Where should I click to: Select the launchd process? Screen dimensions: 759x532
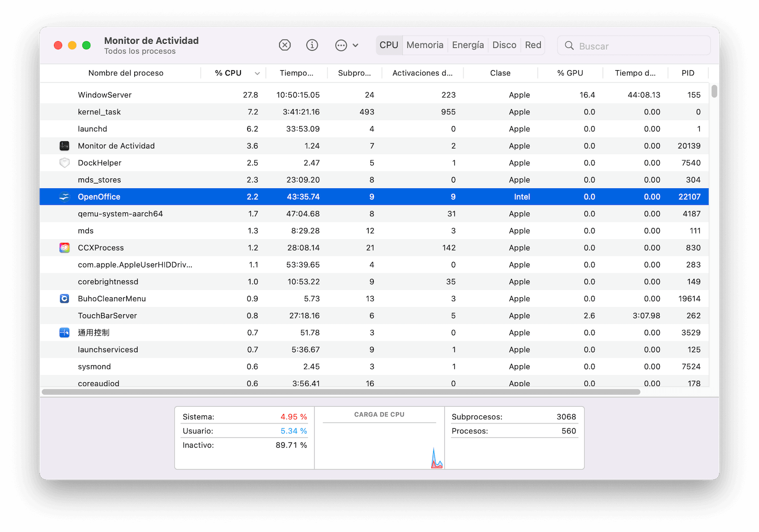click(374, 129)
